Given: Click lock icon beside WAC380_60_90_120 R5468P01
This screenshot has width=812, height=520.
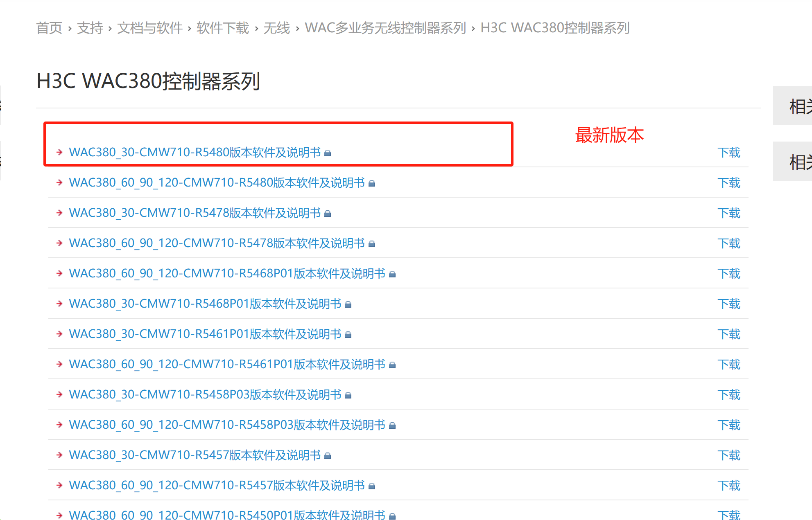Looking at the screenshot, I should point(392,274).
